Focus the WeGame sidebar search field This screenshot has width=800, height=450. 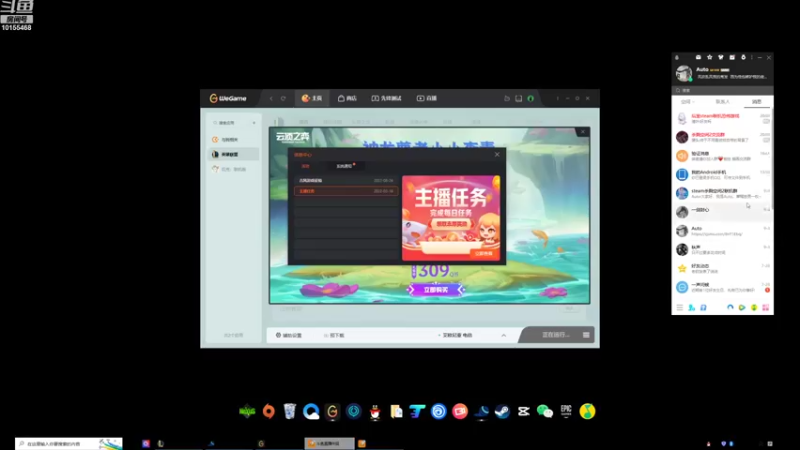230,123
